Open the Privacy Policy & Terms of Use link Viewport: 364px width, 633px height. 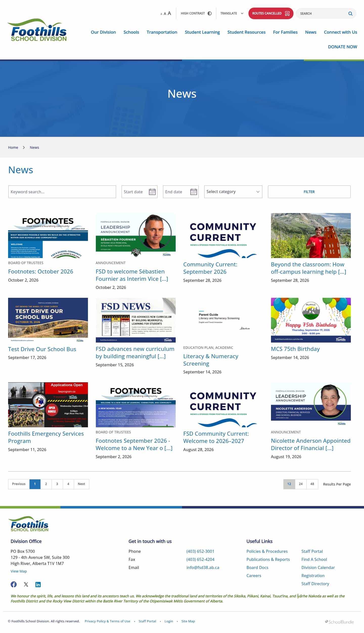107,621
